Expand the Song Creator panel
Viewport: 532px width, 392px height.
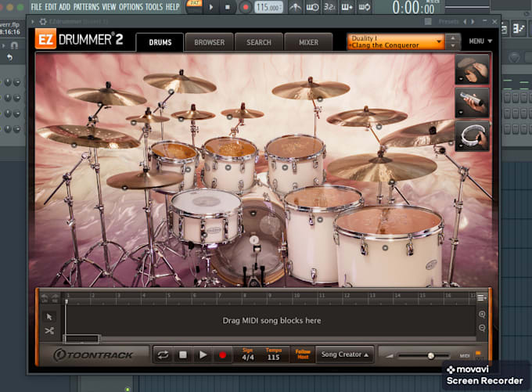point(345,354)
